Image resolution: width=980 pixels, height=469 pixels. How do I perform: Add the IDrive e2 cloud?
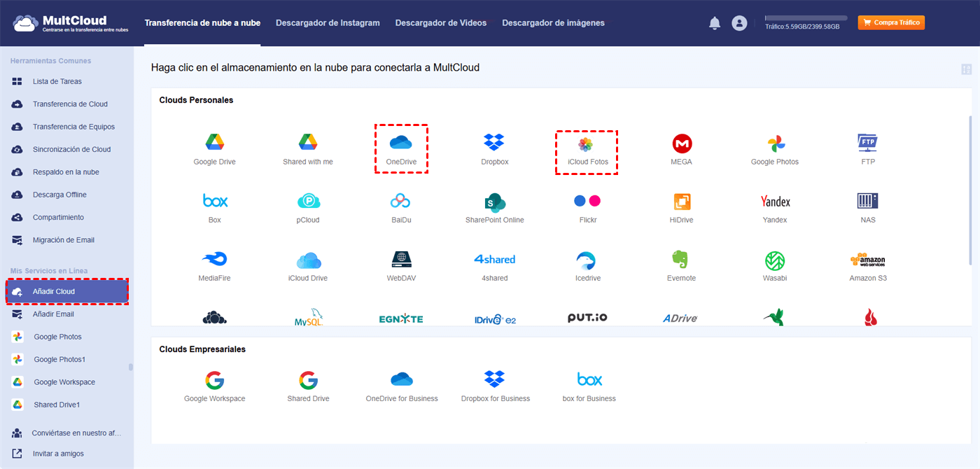point(495,318)
